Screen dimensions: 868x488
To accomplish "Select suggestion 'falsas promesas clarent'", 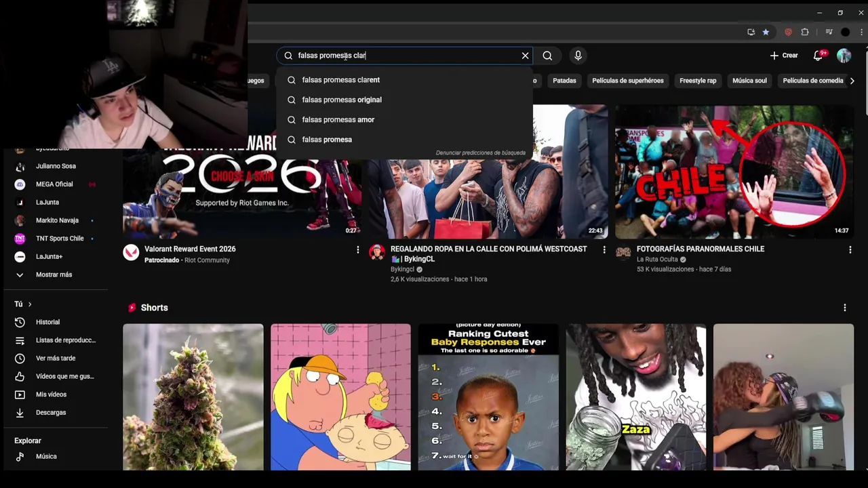I will click(404, 80).
